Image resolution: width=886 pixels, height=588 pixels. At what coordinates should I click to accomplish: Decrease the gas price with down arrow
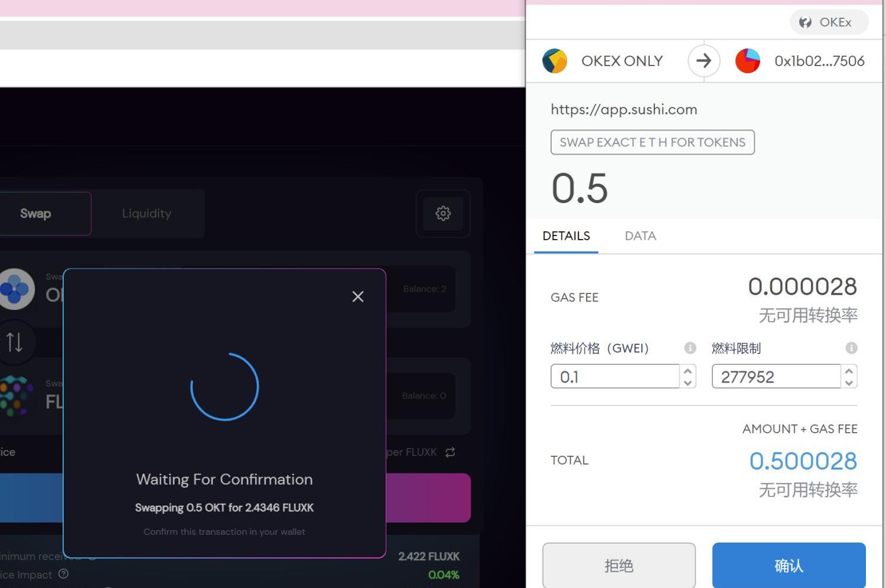click(x=688, y=383)
